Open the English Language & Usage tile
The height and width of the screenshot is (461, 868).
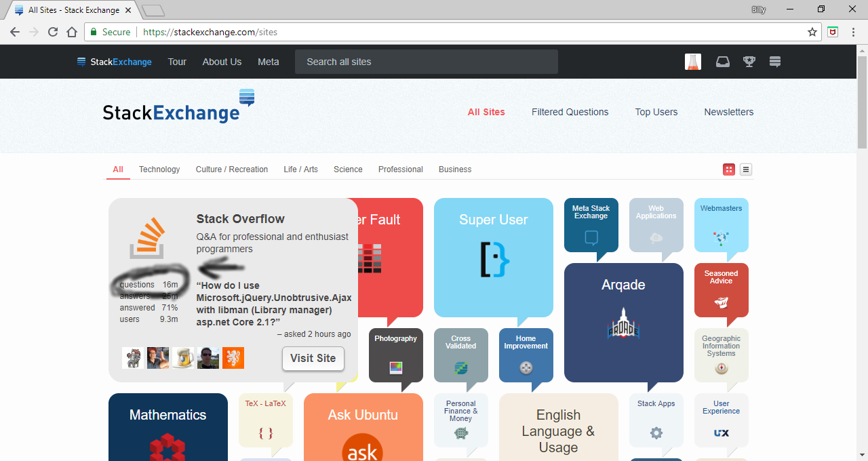coord(558,427)
